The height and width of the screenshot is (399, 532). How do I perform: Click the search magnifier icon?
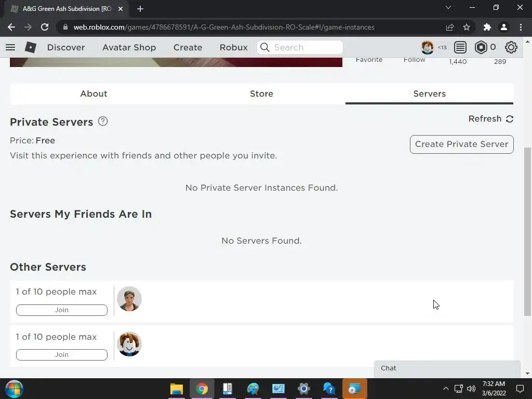[264, 47]
